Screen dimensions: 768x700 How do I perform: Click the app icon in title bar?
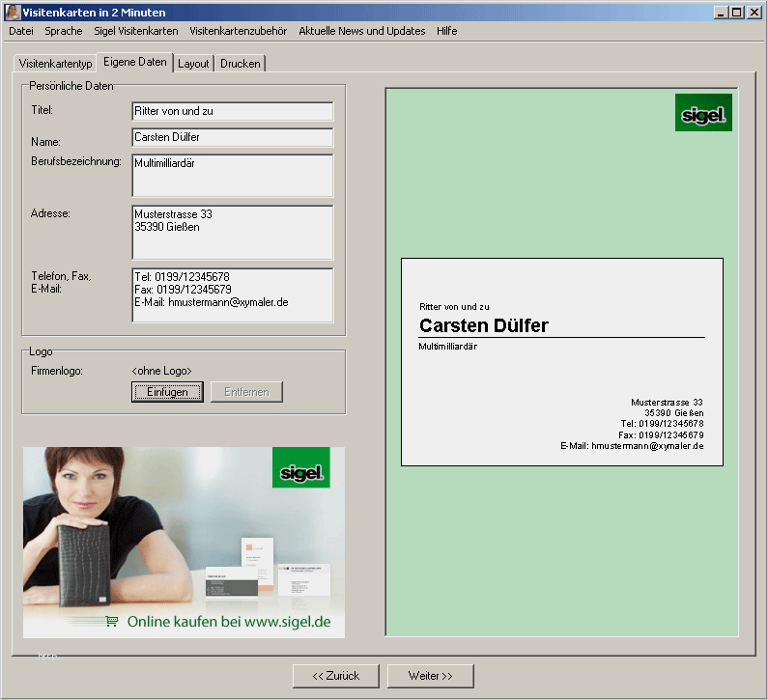click(x=13, y=13)
